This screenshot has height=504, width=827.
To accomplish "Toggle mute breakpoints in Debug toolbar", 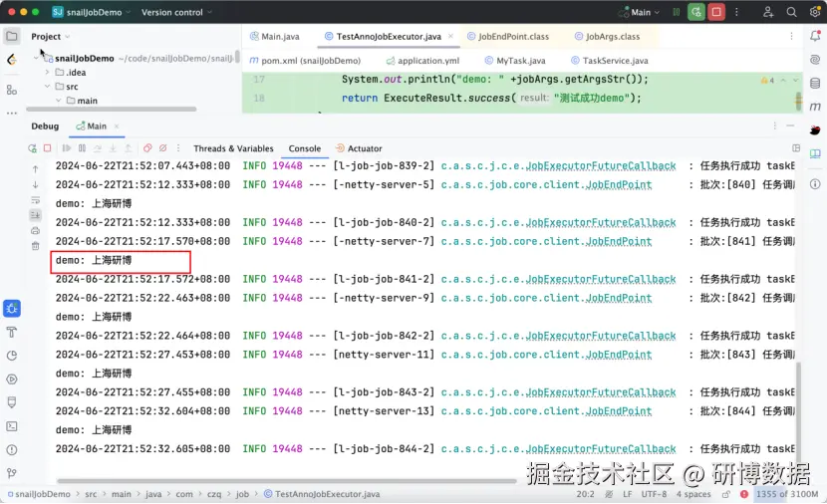I will pos(163,148).
